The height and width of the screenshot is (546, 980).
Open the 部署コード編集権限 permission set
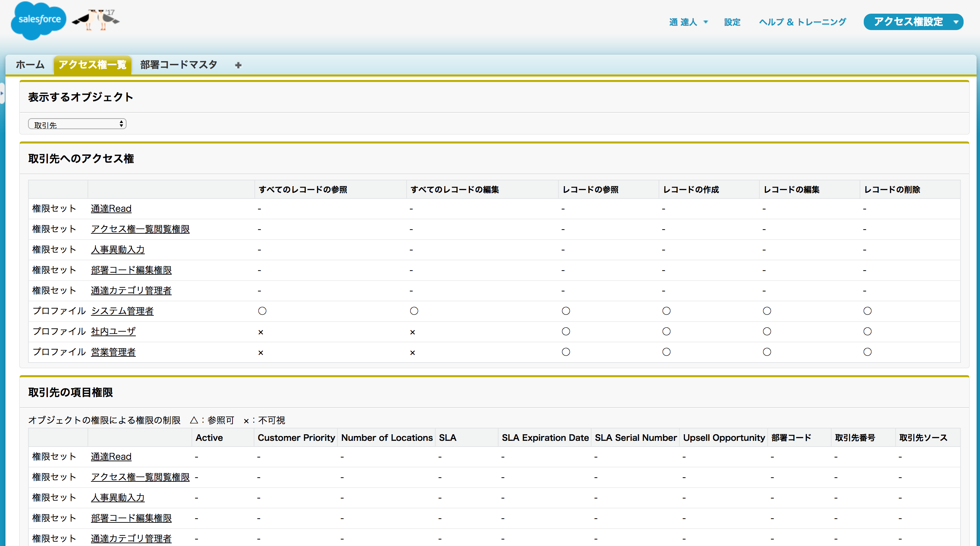click(131, 270)
